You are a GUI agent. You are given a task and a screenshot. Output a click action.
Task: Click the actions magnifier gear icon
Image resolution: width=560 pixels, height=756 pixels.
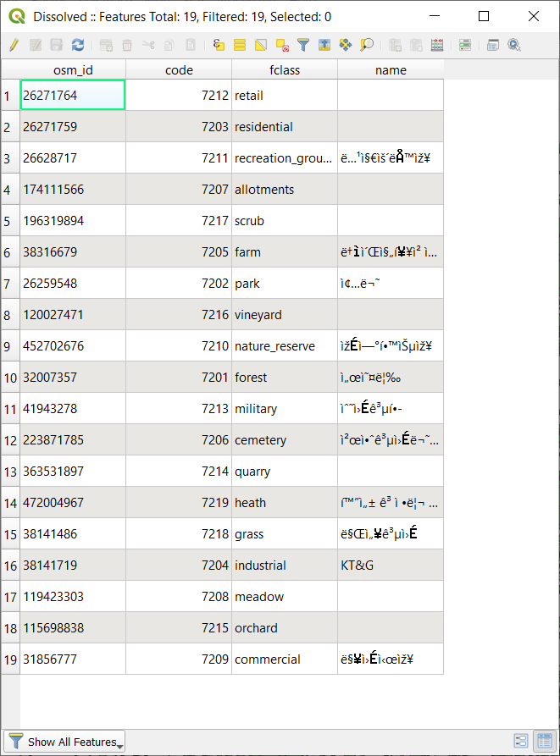coord(514,46)
